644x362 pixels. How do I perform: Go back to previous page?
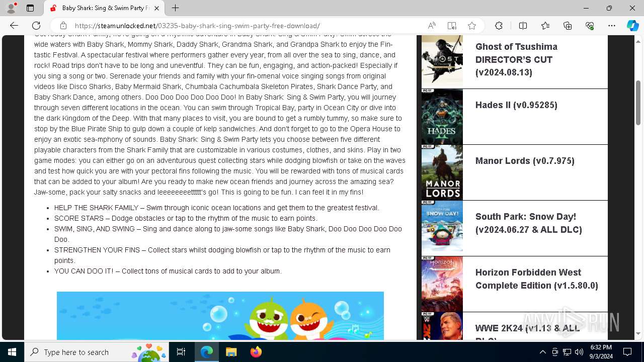pos(14,26)
